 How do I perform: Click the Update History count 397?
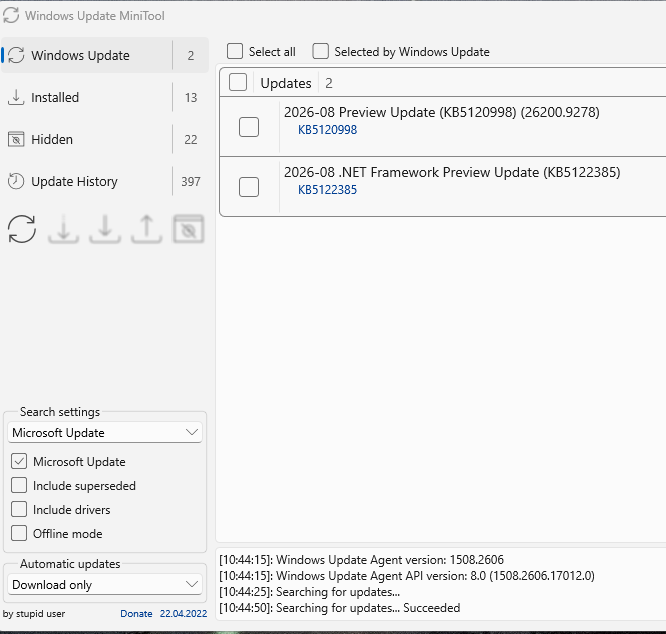coord(191,182)
